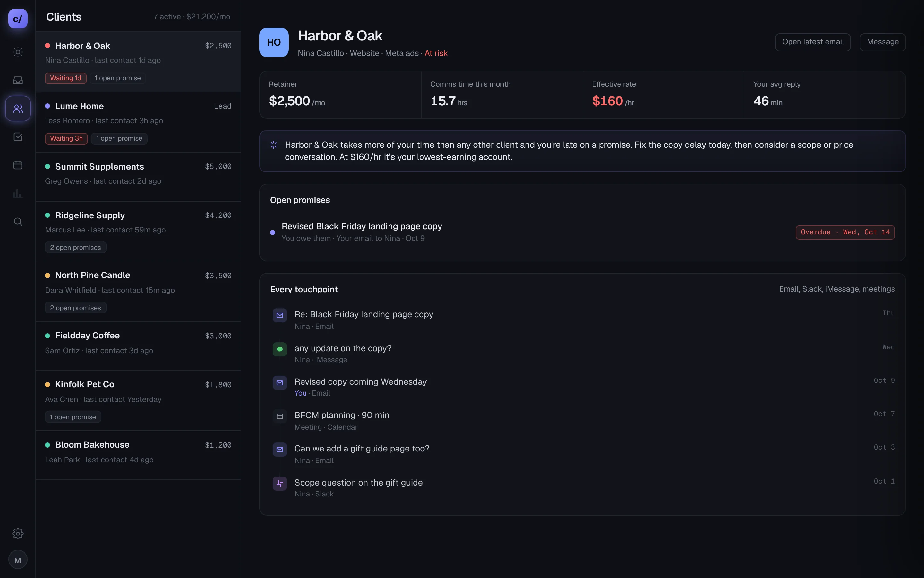Click the 46 min avg reply value
924x578 pixels.
767,101
